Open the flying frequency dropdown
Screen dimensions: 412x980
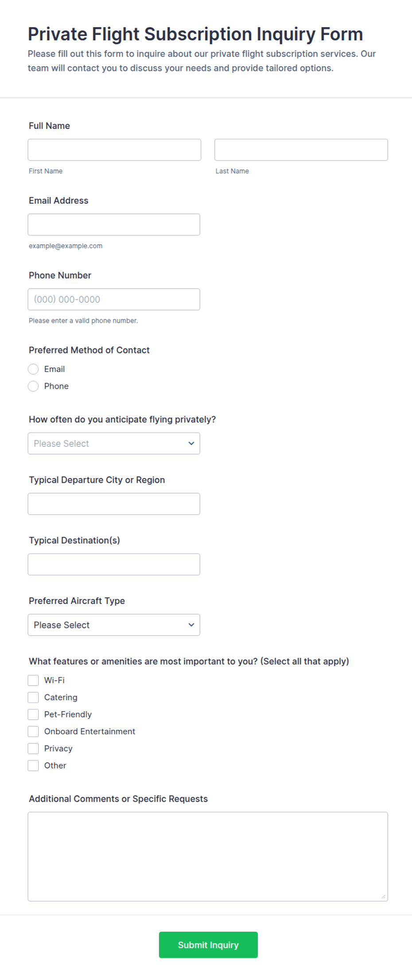pos(114,443)
